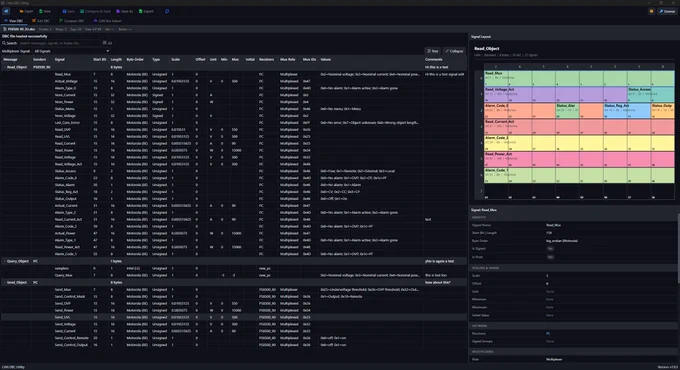The width and height of the screenshot is (680, 370).
Task: Switch to the CAN Bus Viewer tab
Action: tap(108, 21)
